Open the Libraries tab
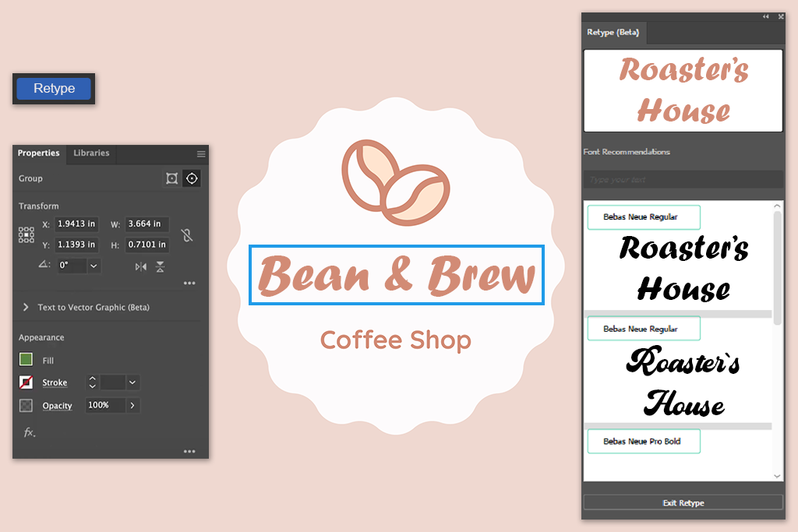This screenshot has width=798, height=532. [x=91, y=153]
